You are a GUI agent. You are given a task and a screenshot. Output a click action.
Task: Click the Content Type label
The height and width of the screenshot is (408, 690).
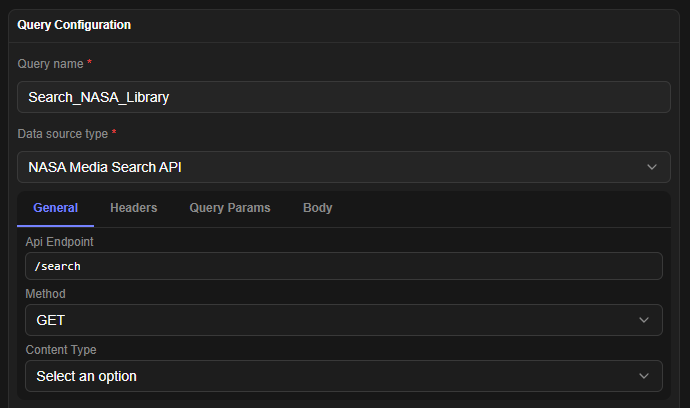pos(61,349)
